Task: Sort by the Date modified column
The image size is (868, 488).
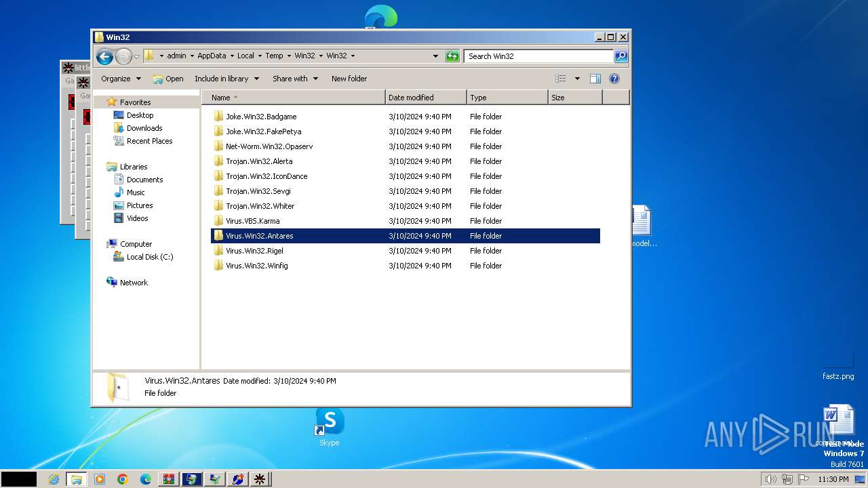Action: click(x=426, y=98)
